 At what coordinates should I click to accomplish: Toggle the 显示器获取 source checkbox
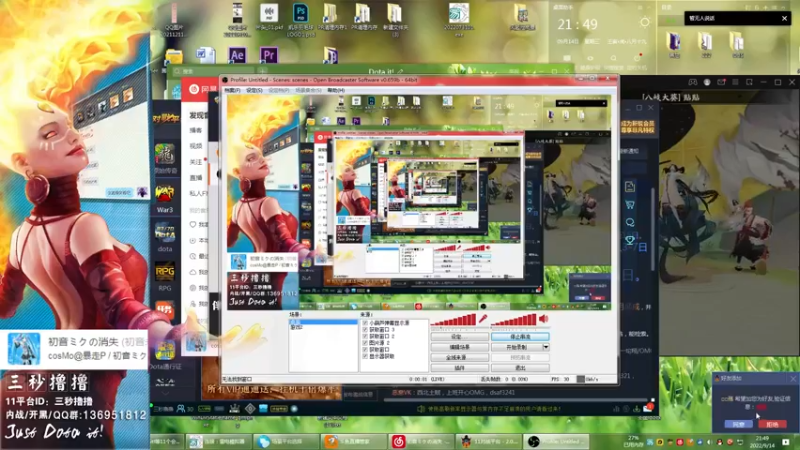click(365, 356)
